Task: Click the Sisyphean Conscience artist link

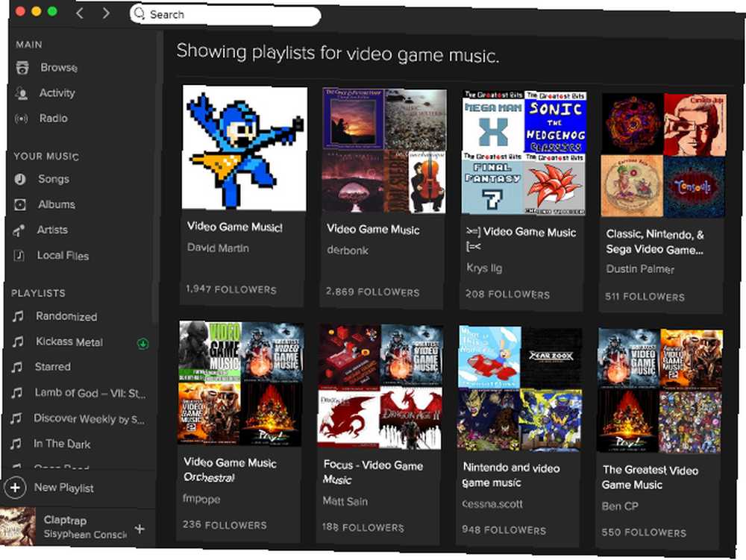Action: (85, 535)
